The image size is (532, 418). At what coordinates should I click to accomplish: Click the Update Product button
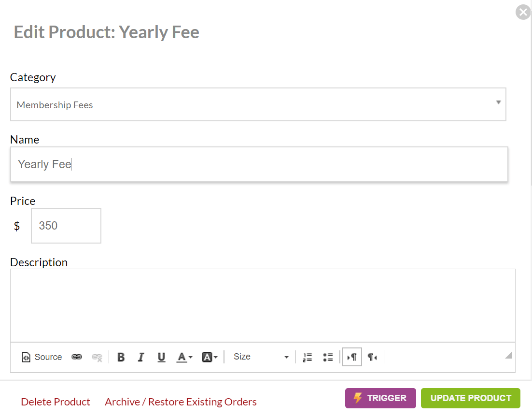[x=470, y=398]
